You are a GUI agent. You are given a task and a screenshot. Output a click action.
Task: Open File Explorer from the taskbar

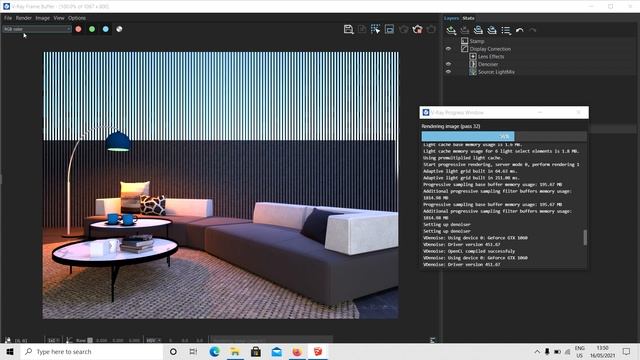[235, 352]
